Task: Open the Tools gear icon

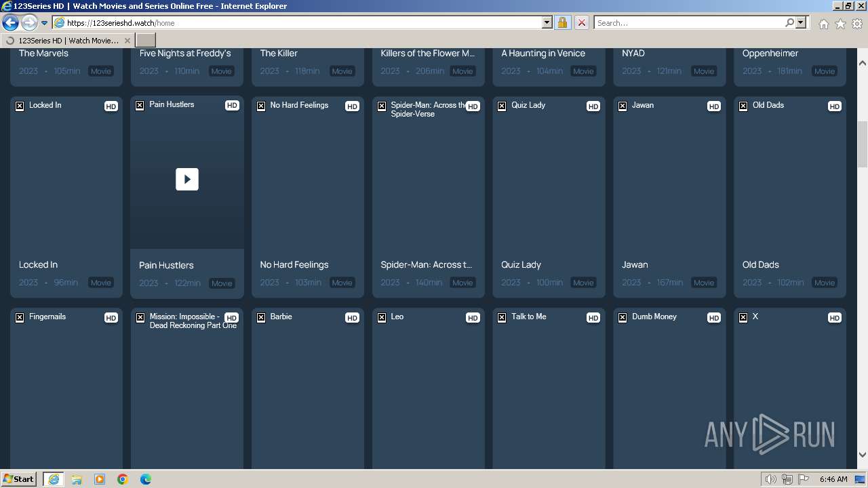Action: pyautogui.click(x=857, y=24)
